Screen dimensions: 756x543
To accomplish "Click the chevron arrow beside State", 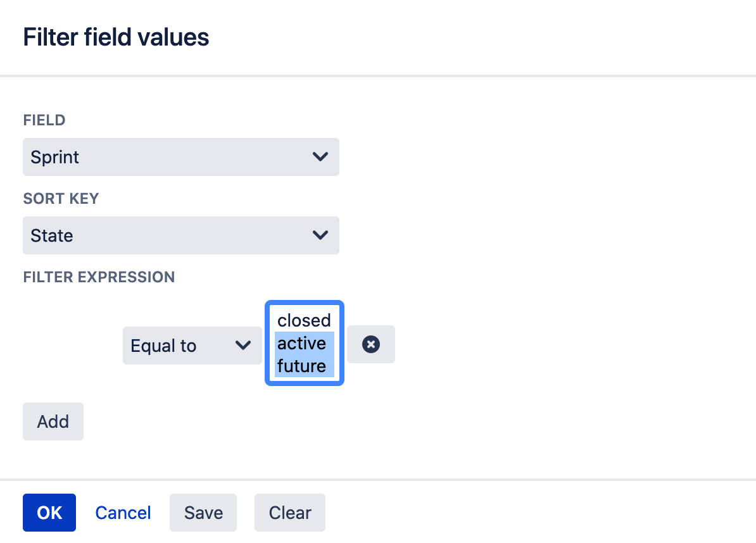I will [320, 235].
